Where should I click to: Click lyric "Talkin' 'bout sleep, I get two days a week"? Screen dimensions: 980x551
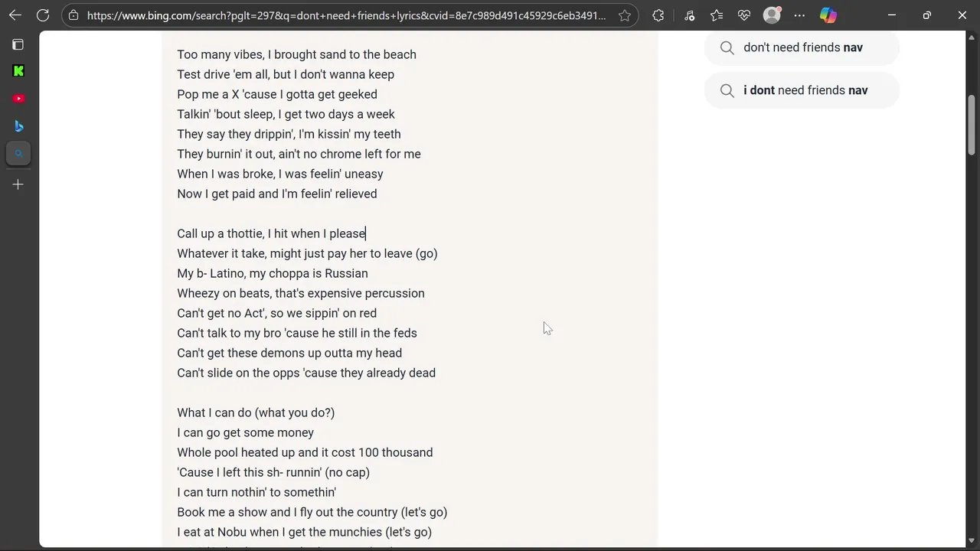click(x=286, y=114)
